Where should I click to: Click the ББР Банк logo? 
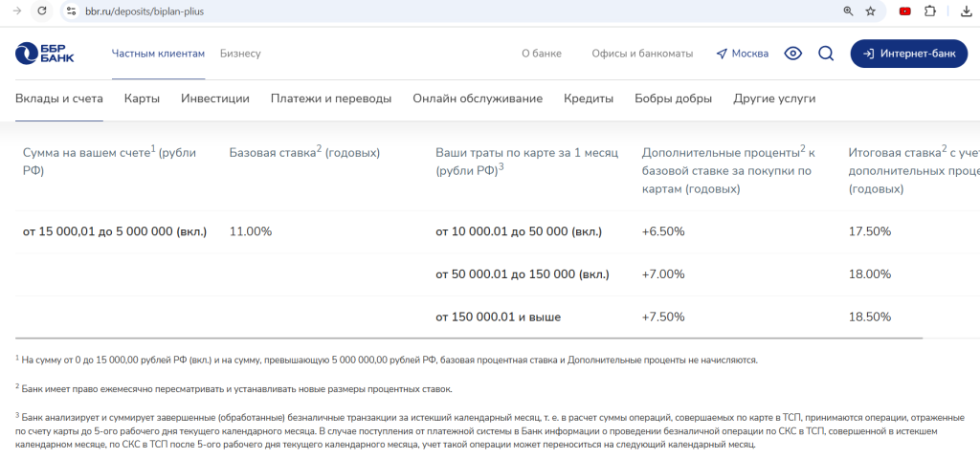pos(44,54)
